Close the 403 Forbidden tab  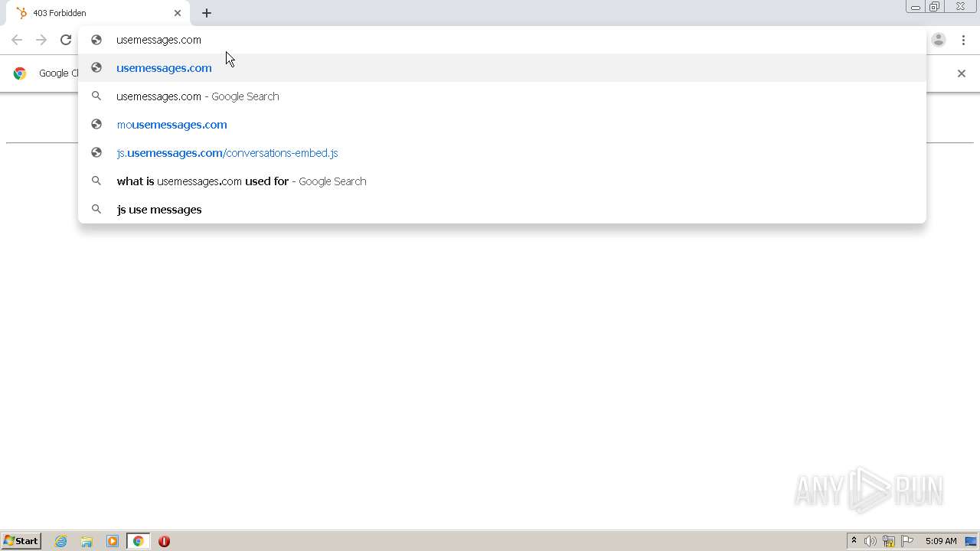pos(178,13)
